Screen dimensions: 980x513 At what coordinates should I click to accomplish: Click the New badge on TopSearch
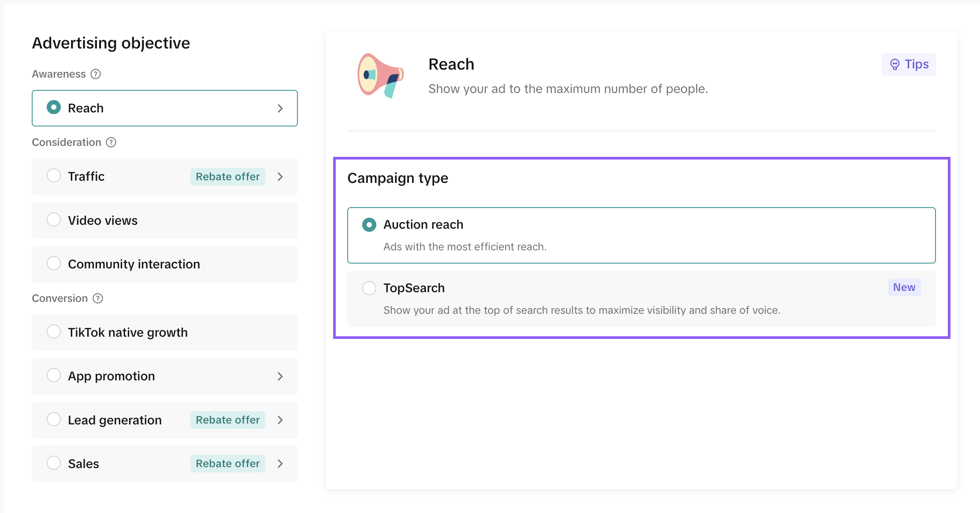[904, 287]
